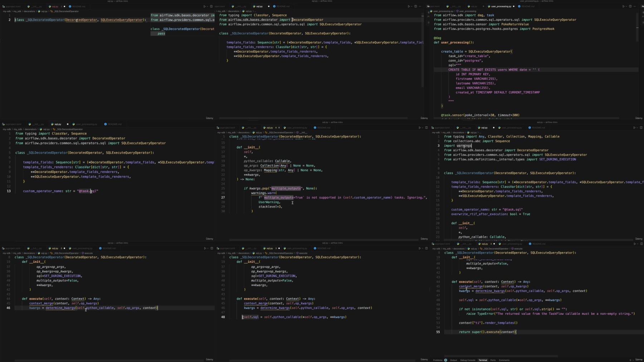Open README.md tab next to active user_processing.py tab

coord(527,6)
